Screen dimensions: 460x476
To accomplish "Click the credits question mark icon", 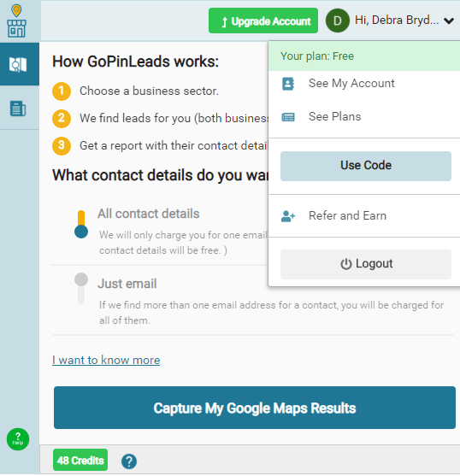I will 129,461.
